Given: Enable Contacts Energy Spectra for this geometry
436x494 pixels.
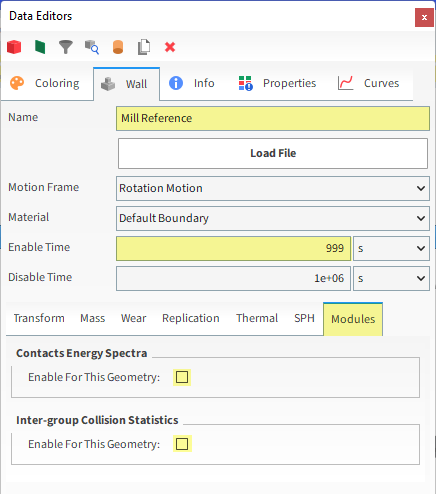Looking at the screenshot, I should 182,377.
